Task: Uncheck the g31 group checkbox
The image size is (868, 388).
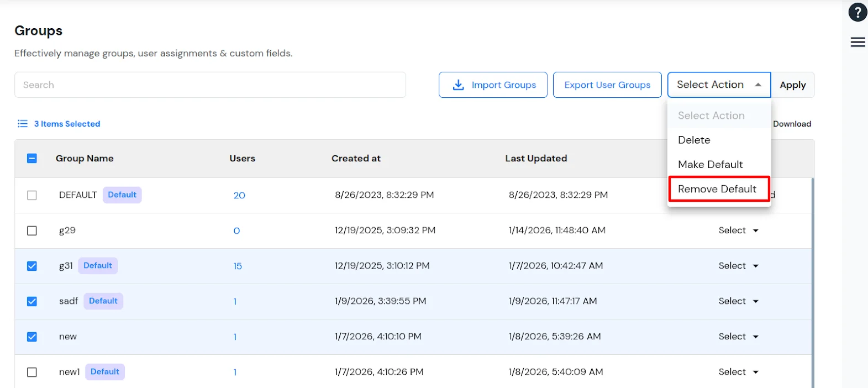Action: (x=32, y=266)
